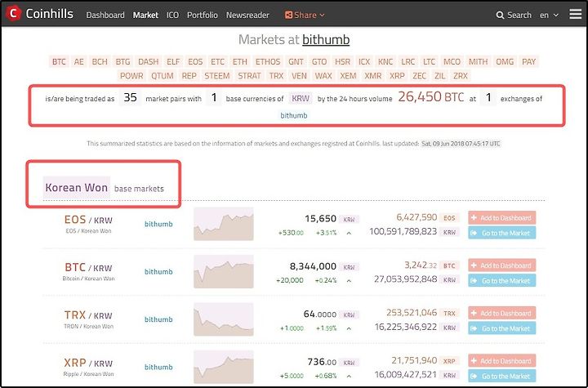The height and width of the screenshot is (388, 588).
Task: Select the KNC coin tag
Action: (385, 61)
